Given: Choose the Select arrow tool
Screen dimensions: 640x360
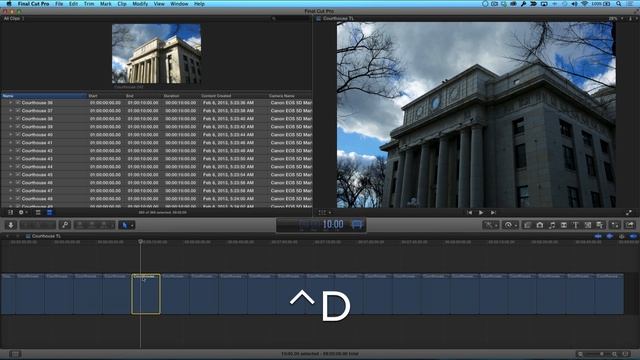Looking at the screenshot, I should (x=124, y=225).
